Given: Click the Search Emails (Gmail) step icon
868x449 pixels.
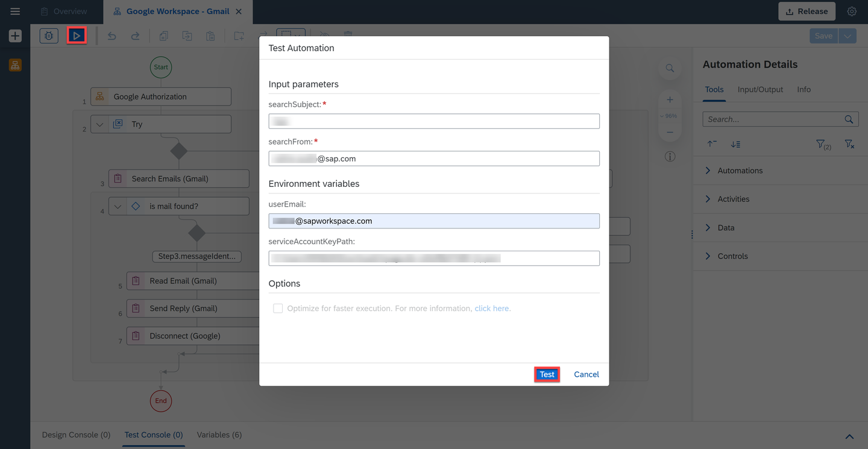Looking at the screenshot, I should click(x=118, y=178).
